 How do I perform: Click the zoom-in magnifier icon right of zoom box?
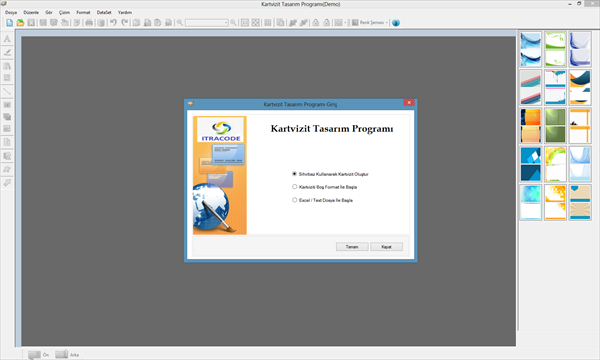[233, 23]
